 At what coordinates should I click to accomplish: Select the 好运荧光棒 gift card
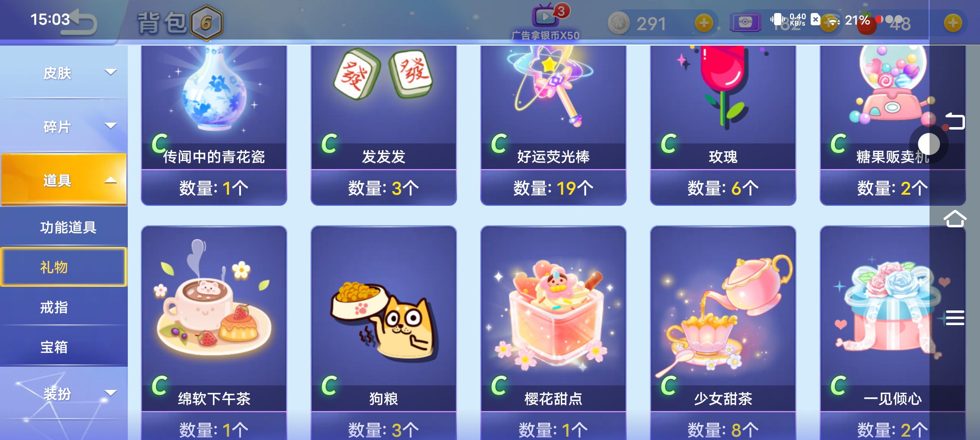553,125
